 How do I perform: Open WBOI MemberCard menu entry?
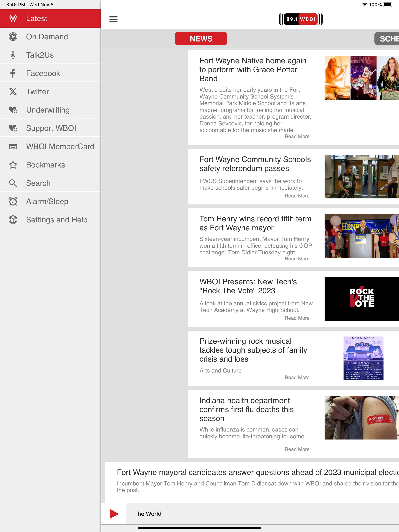click(x=50, y=146)
